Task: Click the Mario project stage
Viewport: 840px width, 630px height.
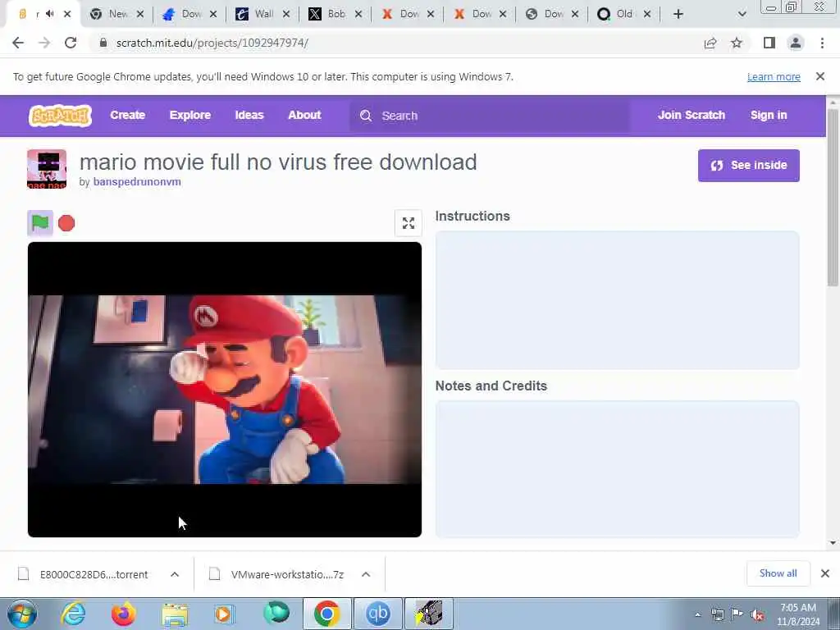Action: 225,390
